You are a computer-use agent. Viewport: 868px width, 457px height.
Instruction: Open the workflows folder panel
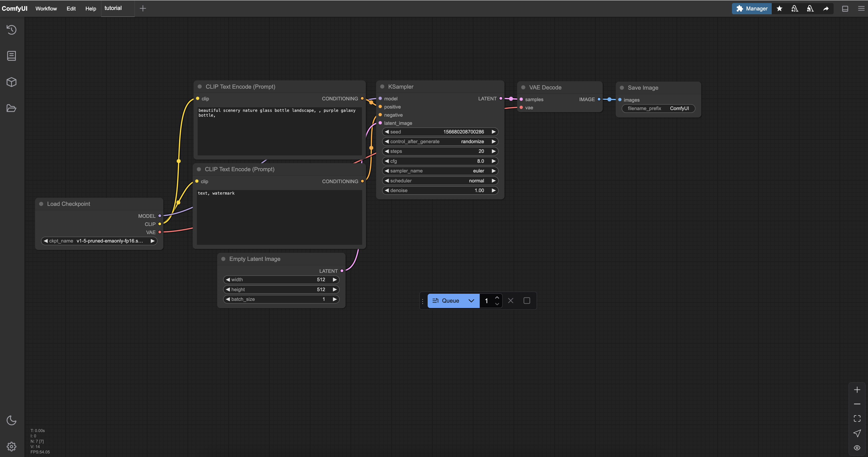[11, 108]
